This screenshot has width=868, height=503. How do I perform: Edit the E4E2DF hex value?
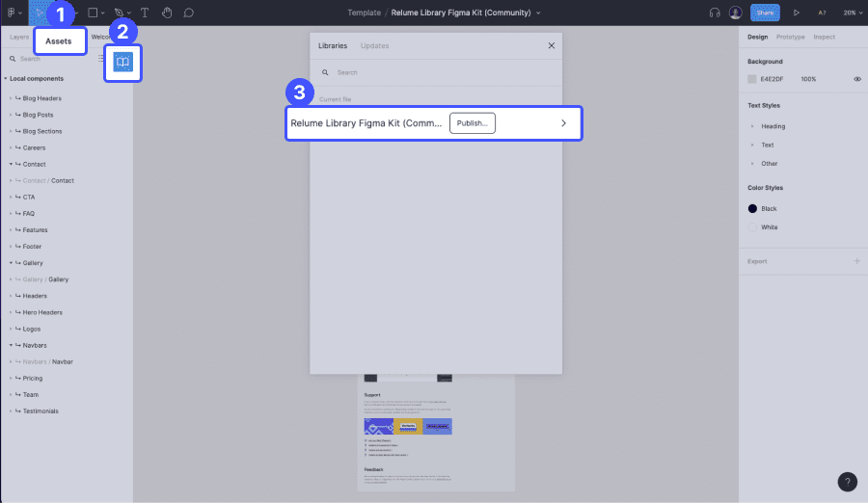(x=772, y=79)
